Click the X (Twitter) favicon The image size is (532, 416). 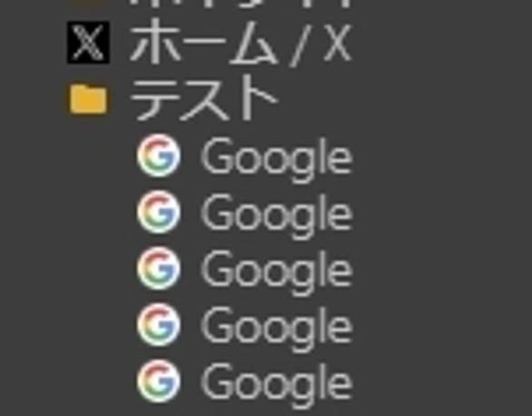[88, 43]
